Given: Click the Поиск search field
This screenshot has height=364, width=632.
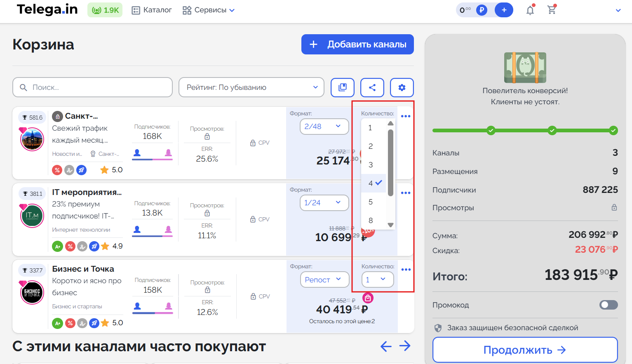Looking at the screenshot, I should pyautogui.click(x=93, y=87).
